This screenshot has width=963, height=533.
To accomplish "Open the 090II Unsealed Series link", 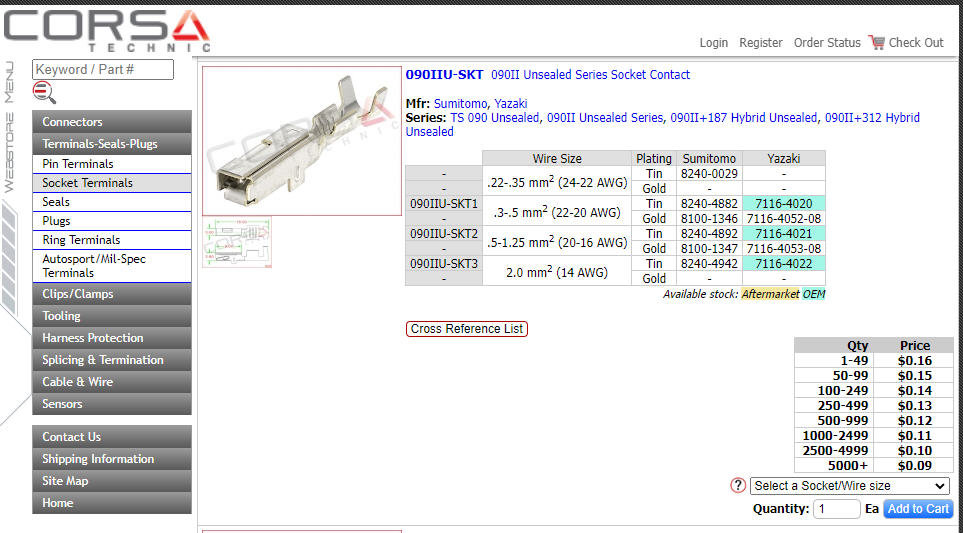I will pyautogui.click(x=605, y=118).
